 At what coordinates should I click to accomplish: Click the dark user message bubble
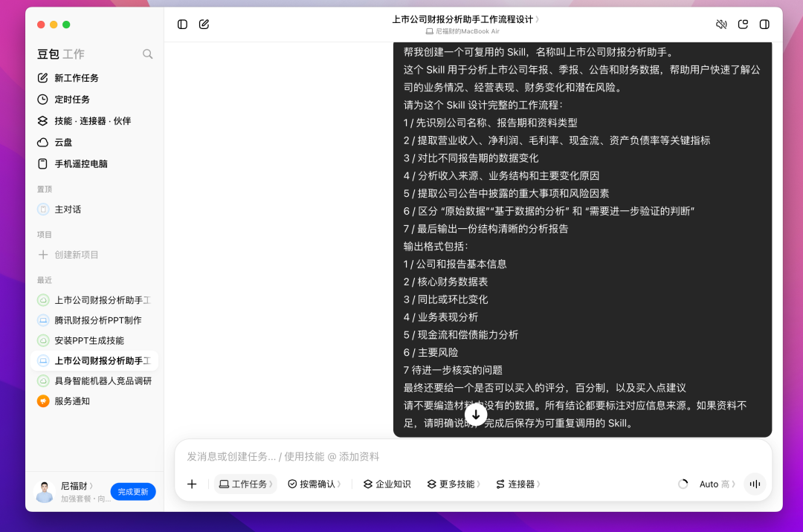582,239
